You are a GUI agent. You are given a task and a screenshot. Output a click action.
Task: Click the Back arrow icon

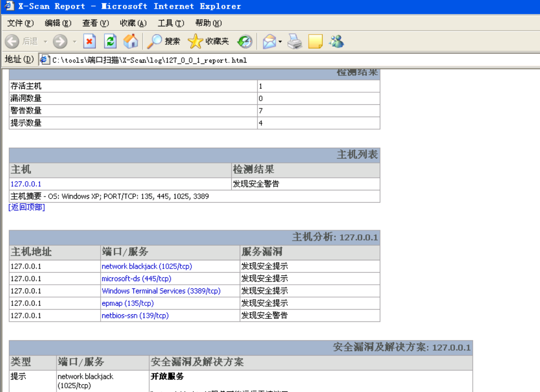(x=12, y=41)
